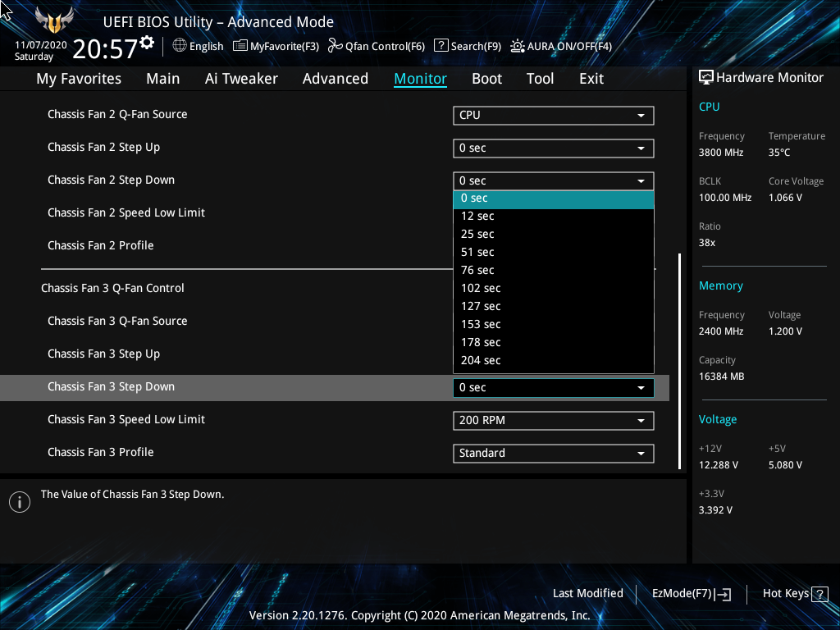Click the Hardware Monitor screen icon

coord(706,78)
